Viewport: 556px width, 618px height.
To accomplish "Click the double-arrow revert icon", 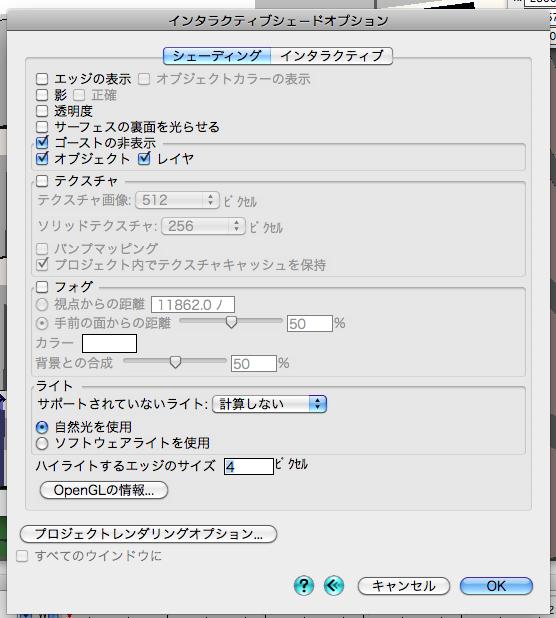I will [334, 586].
